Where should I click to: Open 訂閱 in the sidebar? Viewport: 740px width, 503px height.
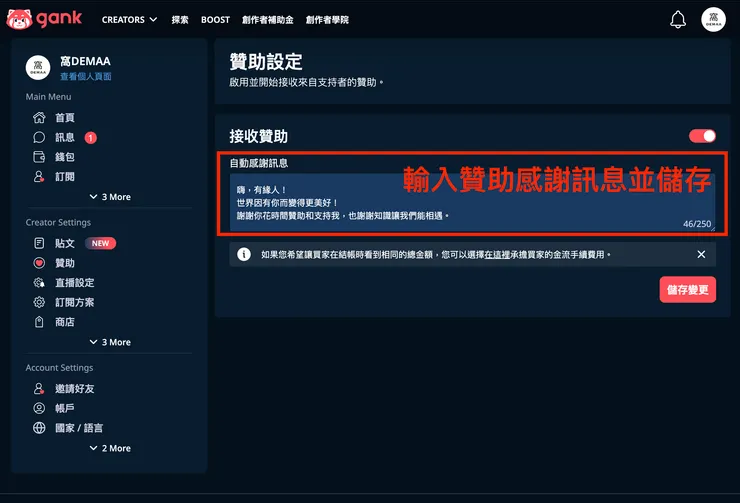click(65, 176)
